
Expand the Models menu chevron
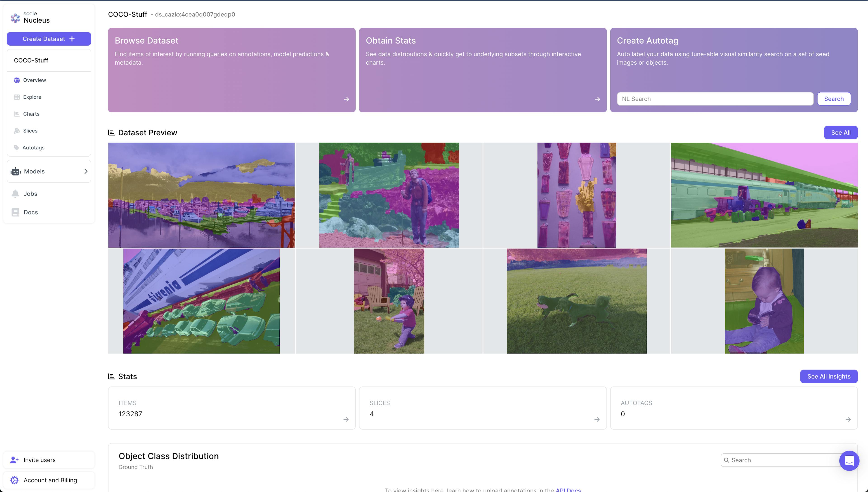coord(85,171)
